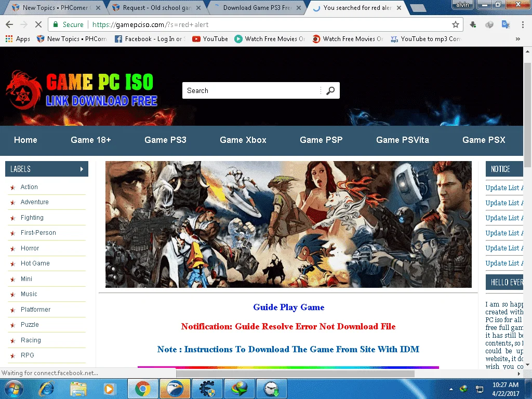The image size is (532, 399).
Task: Select the Platformer label
Action: click(35, 310)
